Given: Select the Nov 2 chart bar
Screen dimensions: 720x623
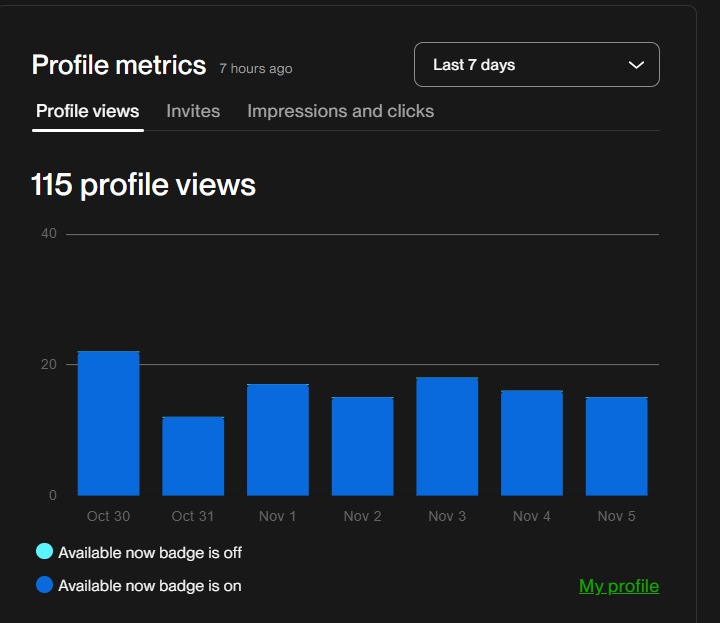Looking at the screenshot, I should click(362, 446).
